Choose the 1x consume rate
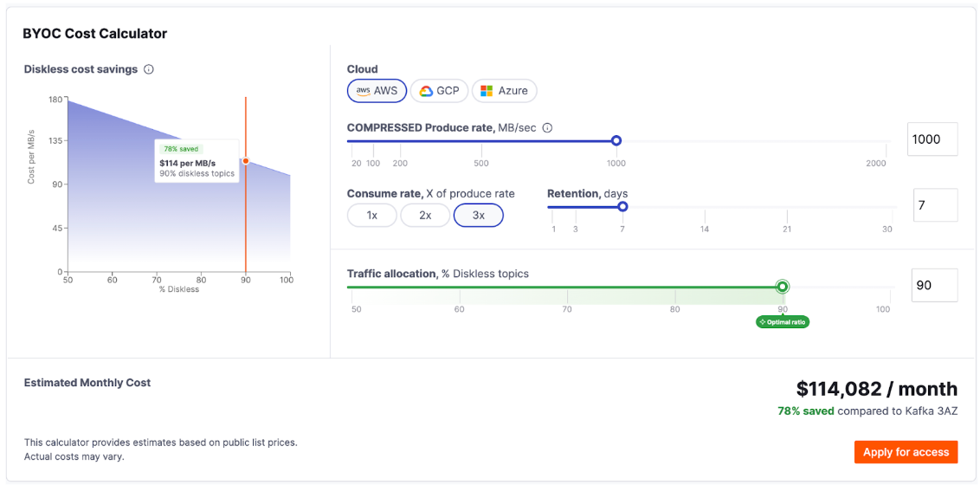 click(372, 215)
